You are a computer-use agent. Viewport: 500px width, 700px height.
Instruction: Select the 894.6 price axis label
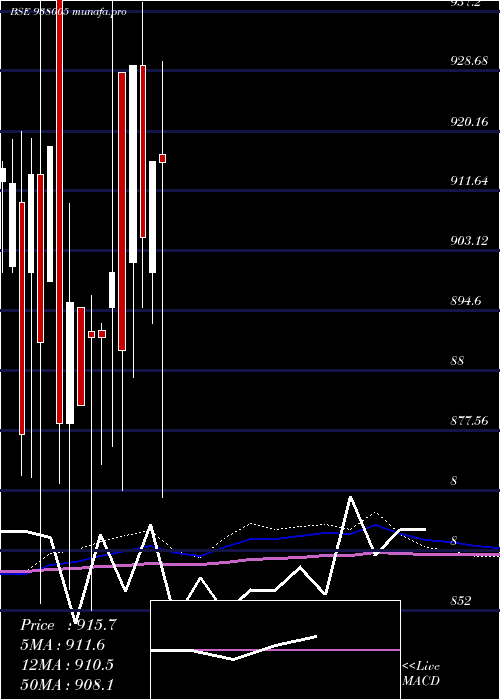466,301
